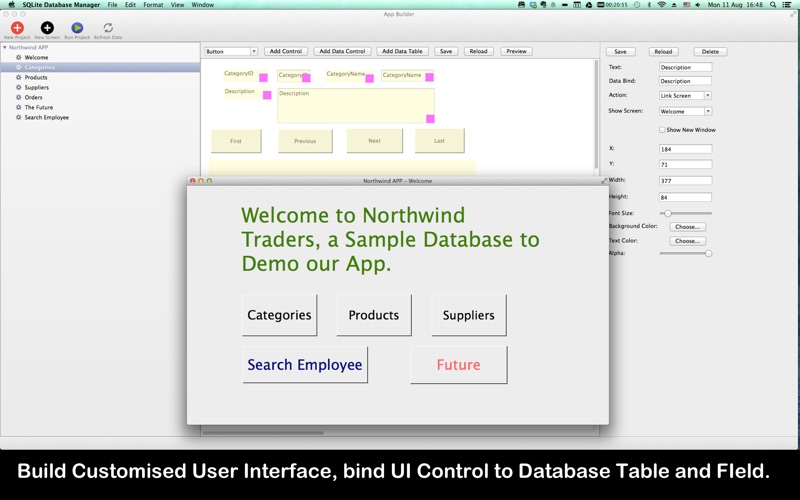800x500 pixels.
Task: Open the View menu
Action: [x=177, y=5]
